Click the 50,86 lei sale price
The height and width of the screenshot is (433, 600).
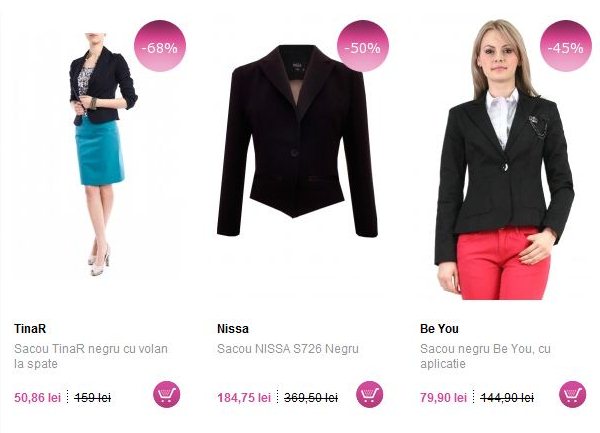38,398
